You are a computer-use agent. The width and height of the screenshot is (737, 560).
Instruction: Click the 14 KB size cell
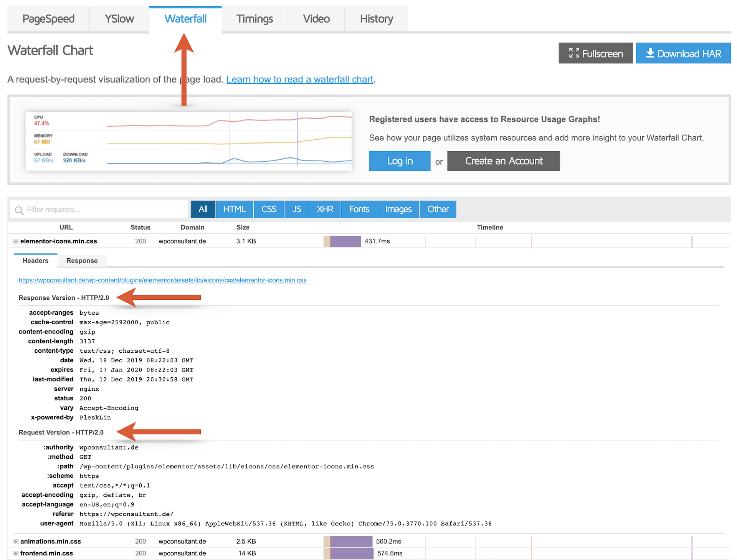pyautogui.click(x=247, y=553)
